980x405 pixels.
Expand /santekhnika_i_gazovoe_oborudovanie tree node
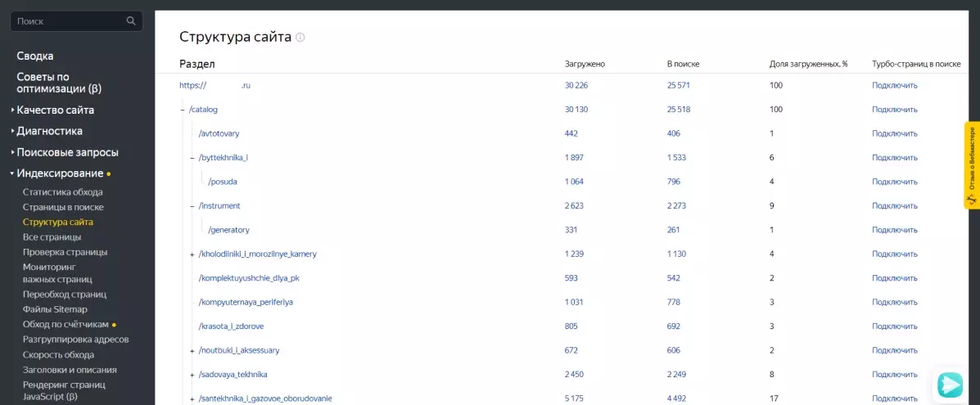pyautogui.click(x=192, y=398)
